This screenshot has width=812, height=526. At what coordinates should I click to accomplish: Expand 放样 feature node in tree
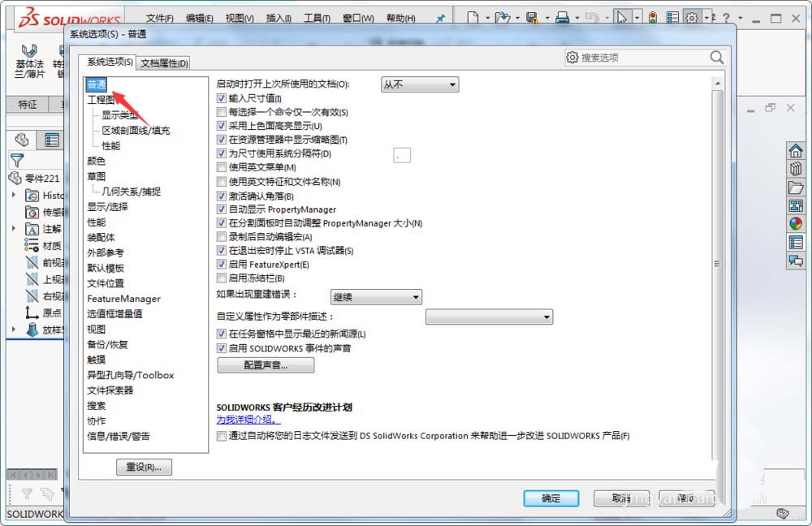click(14, 330)
